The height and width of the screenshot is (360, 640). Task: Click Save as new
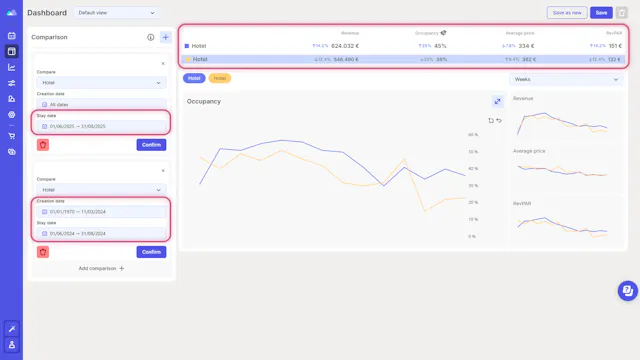click(567, 13)
